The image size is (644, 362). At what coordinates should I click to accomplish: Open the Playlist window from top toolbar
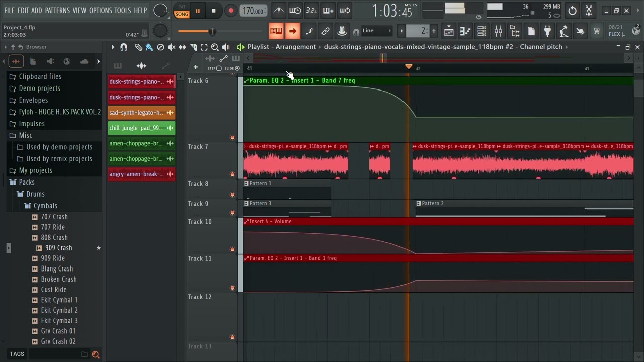pos(449,31)
